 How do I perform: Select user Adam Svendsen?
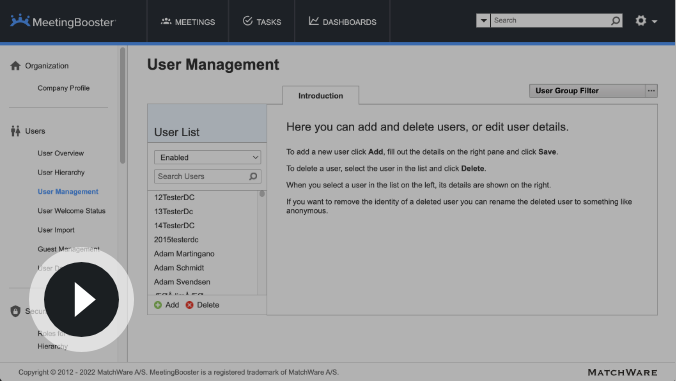(182, 282)
